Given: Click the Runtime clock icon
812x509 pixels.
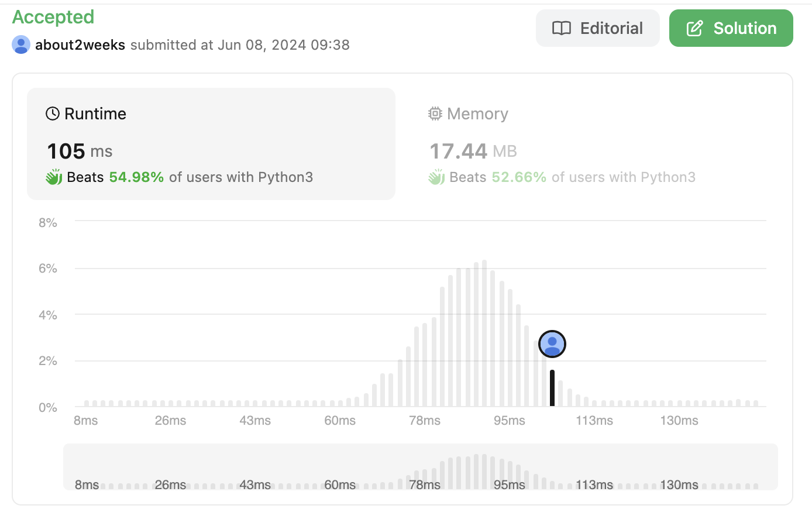Looking at the screenshot, I should pos(53,114).
